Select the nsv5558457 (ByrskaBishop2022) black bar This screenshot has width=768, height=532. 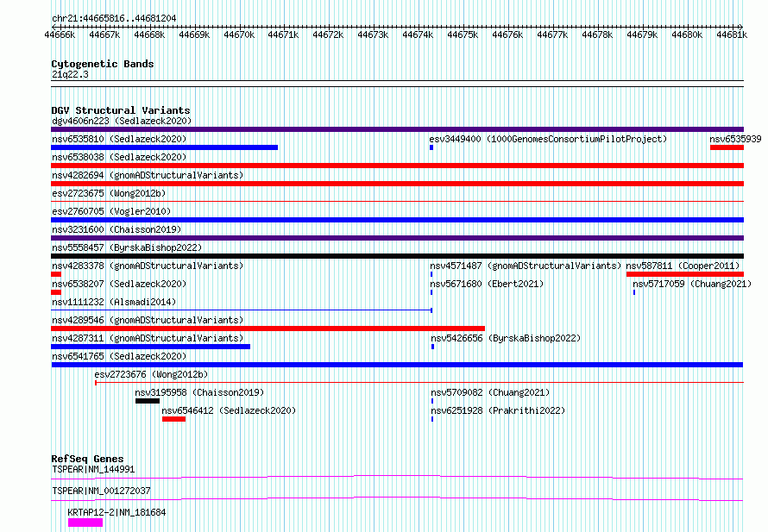pyautogui.click(x=397, y=256)
